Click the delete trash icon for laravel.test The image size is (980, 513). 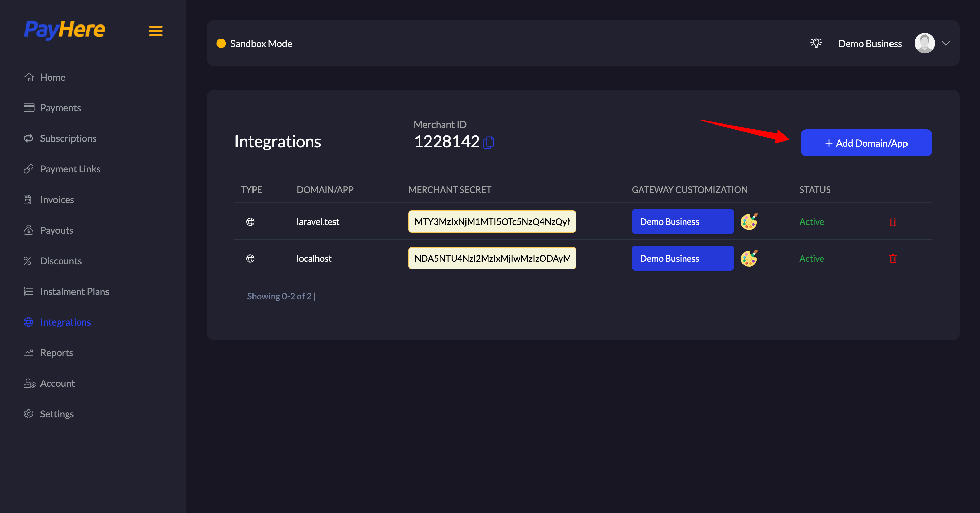coord(893,222)
